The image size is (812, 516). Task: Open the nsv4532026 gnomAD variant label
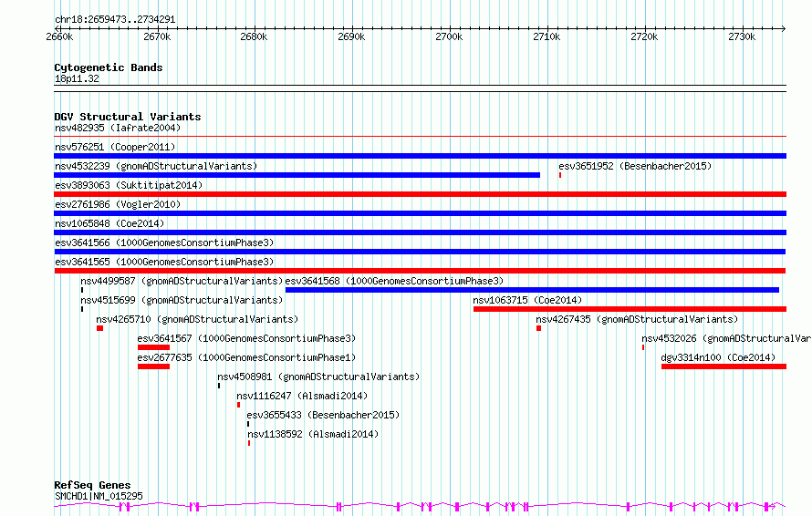tap(726, 338)
